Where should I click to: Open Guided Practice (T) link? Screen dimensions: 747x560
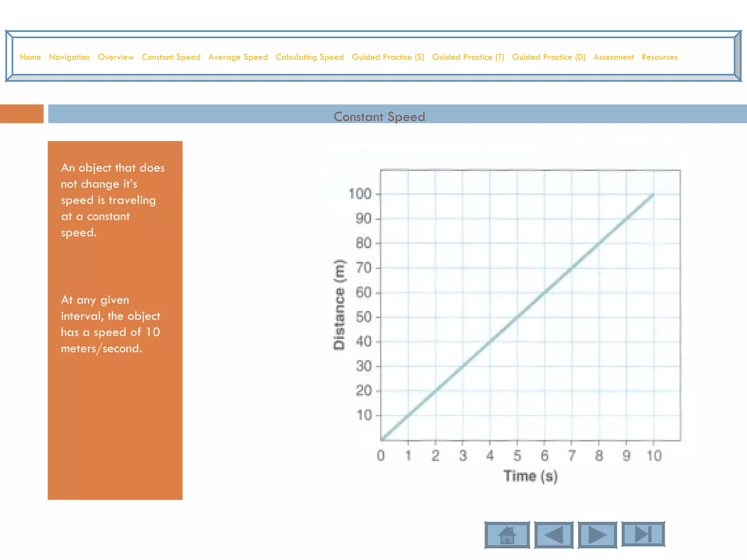[468, 57]
